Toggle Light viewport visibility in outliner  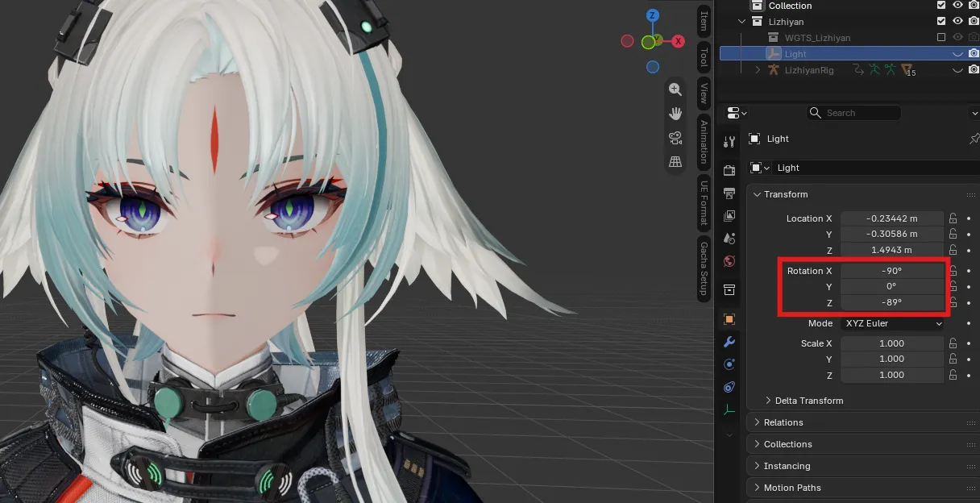click(x=957, y=54)
